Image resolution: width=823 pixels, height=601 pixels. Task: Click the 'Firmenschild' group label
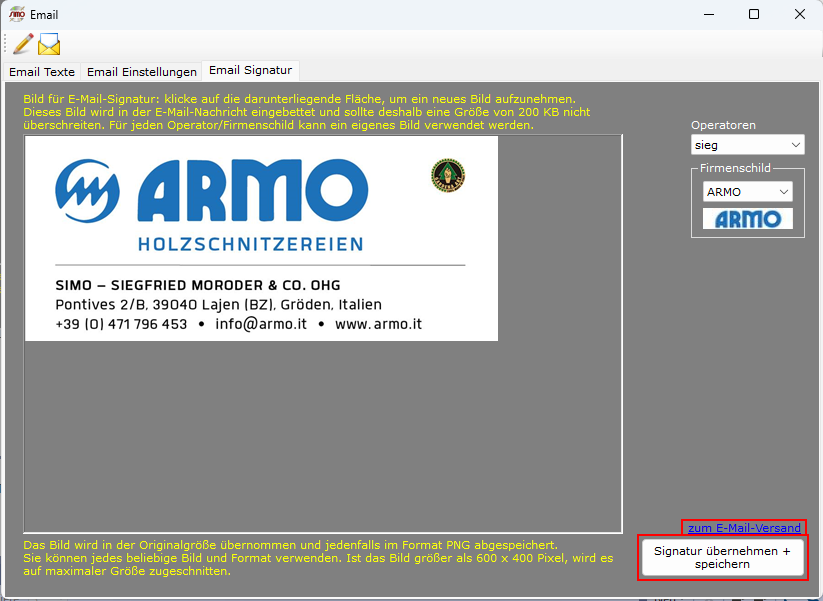pyautogui.click(x=735, y=168)
